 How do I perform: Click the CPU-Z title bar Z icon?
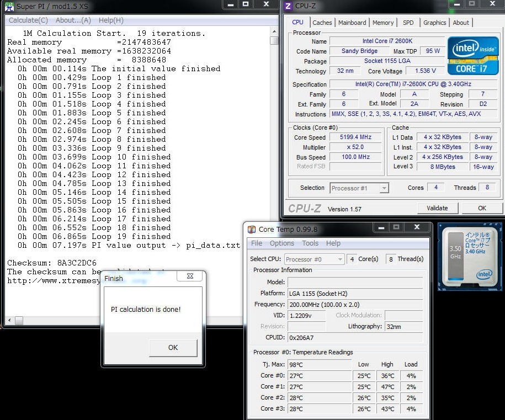(288, 6)
